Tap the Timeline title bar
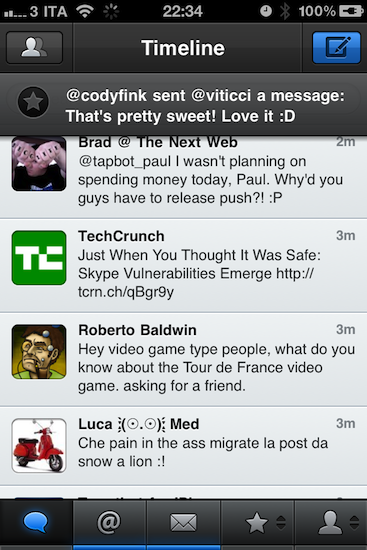This screenshot has width=367, height=550. (183, 48)
